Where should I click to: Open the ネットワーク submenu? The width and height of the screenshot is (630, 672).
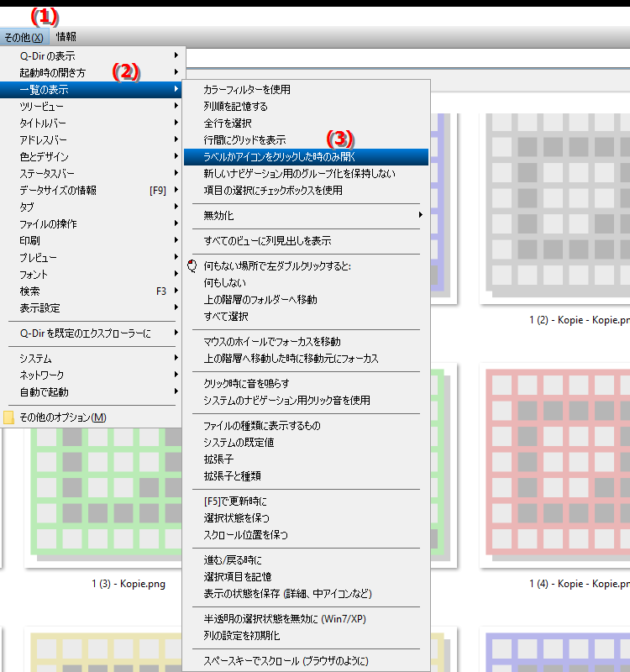[x=92, y=375]
